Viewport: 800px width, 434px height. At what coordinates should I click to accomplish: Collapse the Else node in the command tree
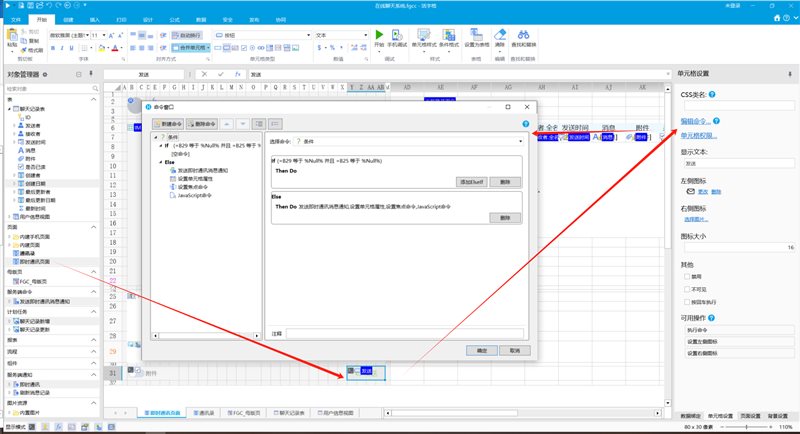(x=161, y=162)
